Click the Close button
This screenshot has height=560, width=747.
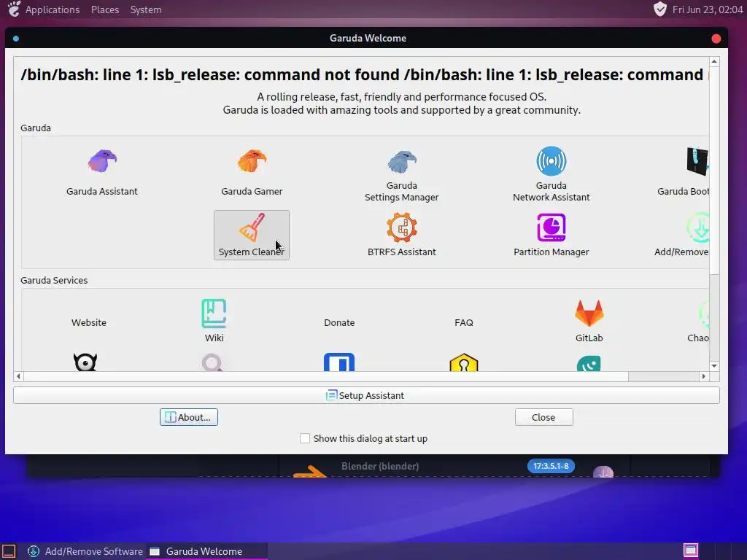pos(543,417)
